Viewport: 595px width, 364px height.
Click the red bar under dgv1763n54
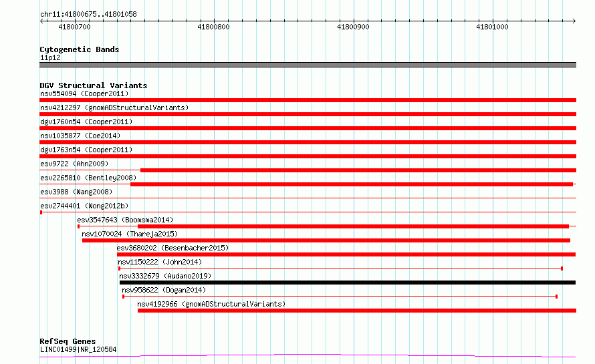coord(308,156)
